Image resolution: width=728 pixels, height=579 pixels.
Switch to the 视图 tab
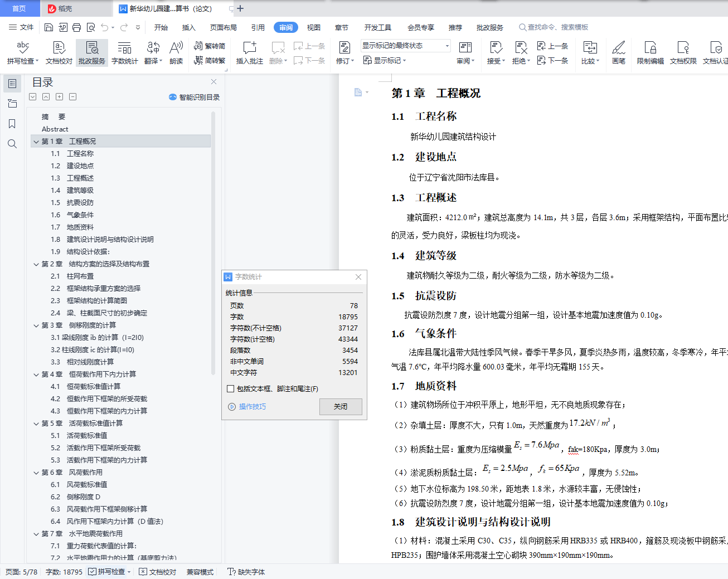[314, 27]
